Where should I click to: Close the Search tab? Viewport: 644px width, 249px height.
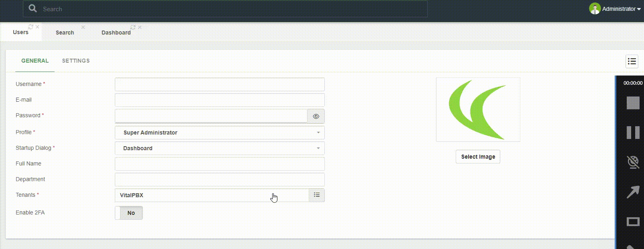point(83,27)
